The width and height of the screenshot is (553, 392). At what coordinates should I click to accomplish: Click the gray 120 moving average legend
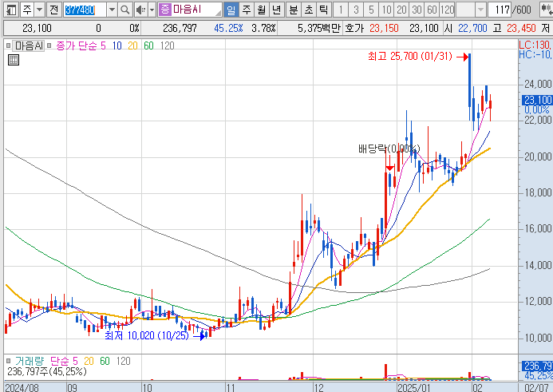167,46
